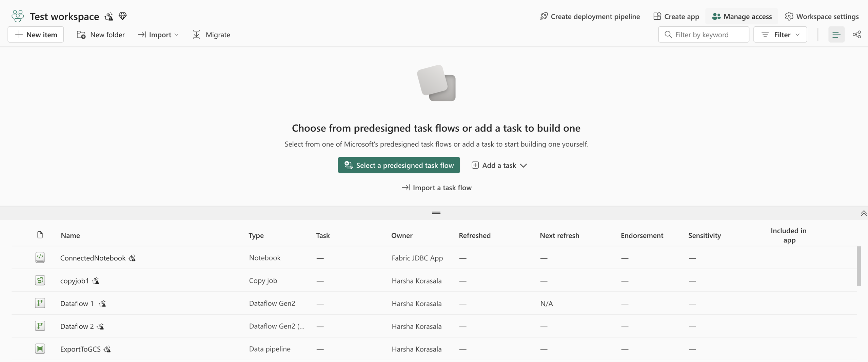Screen dimensions: 868x362
Task: Click Import a task flow link
Action: pyautogui.click(x=436, y=188)
